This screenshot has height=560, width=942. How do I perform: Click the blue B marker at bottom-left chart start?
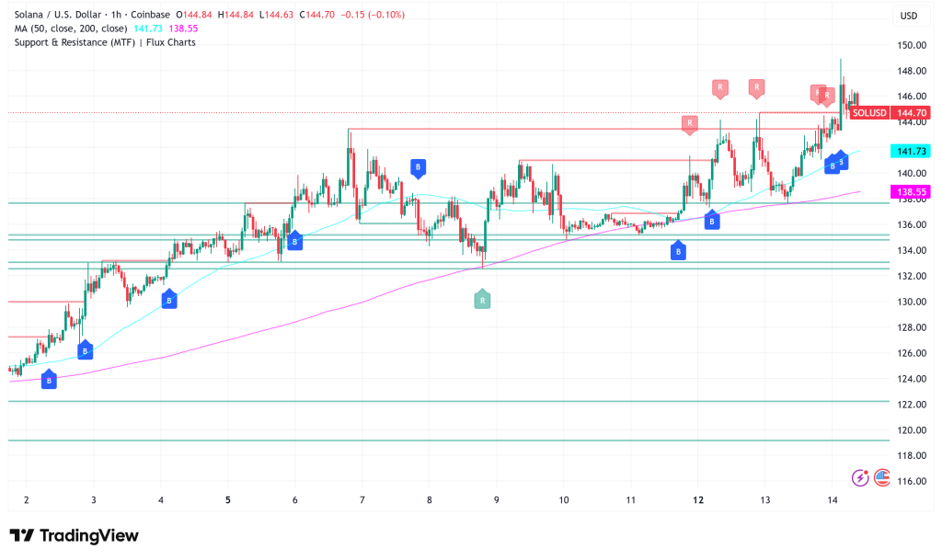pyautogui.click(x=49, y=379)
